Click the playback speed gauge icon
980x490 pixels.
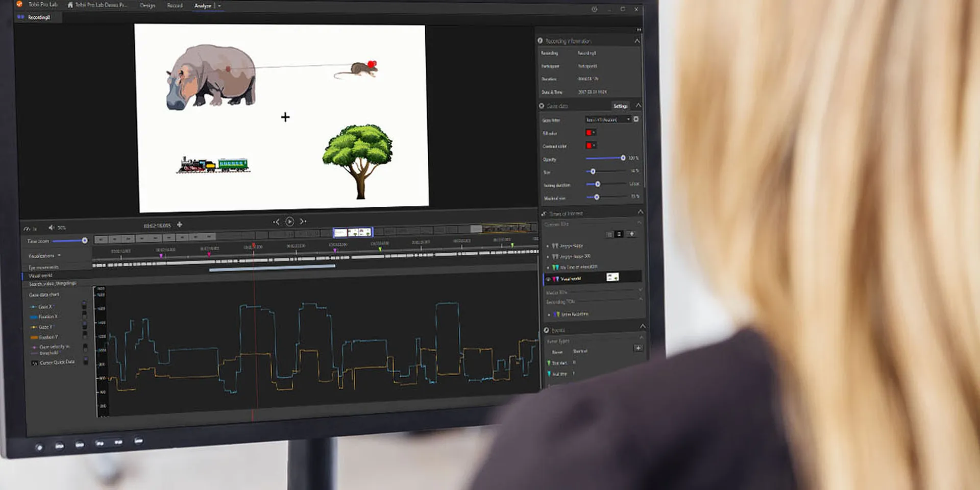pyautogui.click(x=27, y=228)
